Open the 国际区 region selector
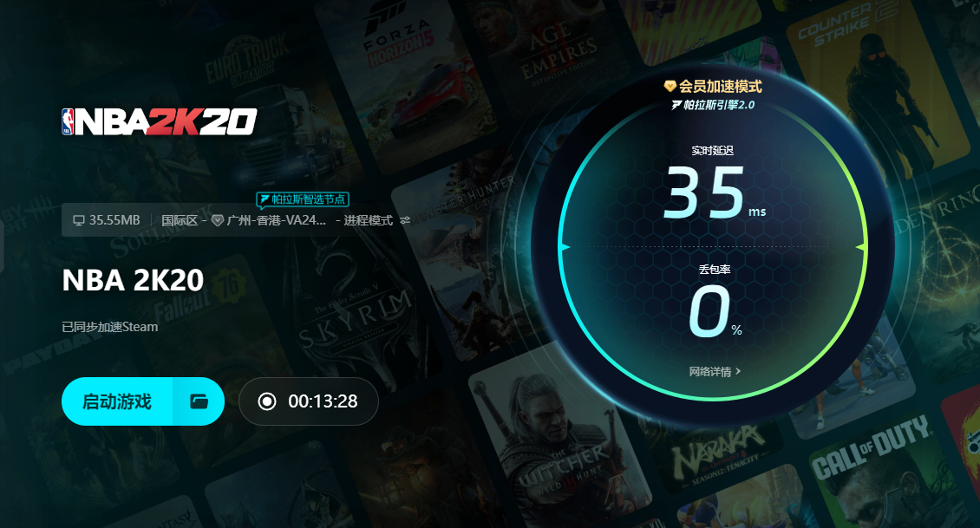980x528 pixels. pos(180,220)
